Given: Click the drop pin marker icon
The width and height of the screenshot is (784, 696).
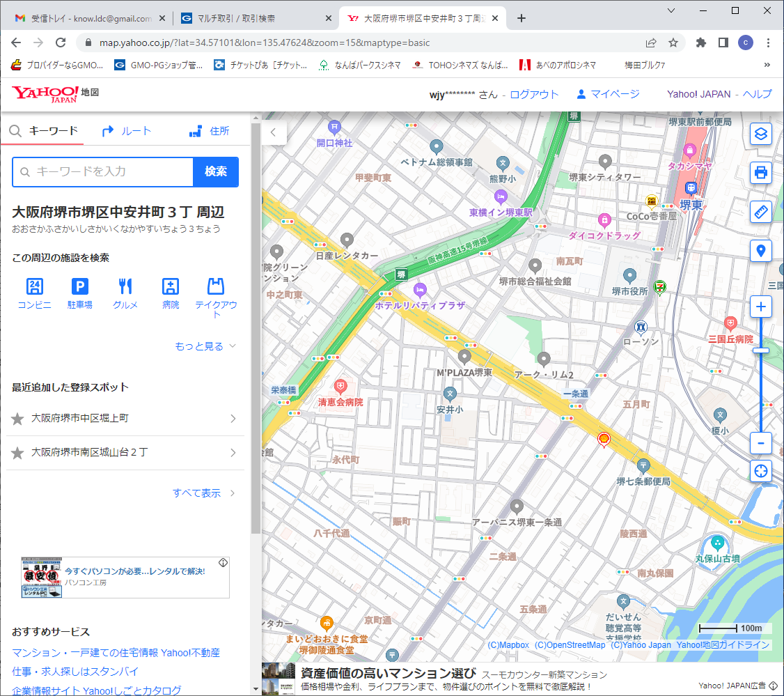Looking at the screenshot, I should [761, 251].
